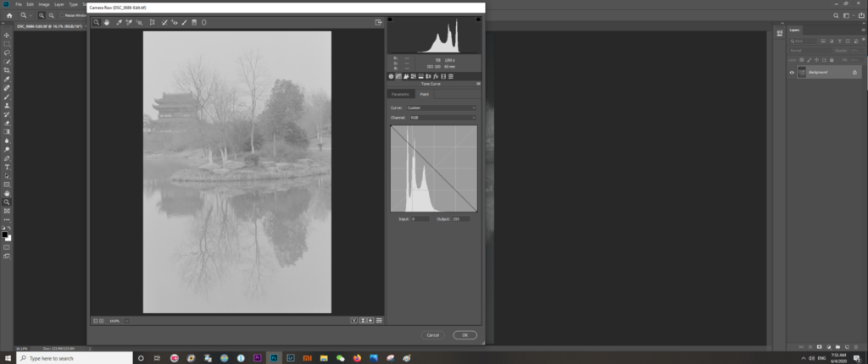Viewport: 868px width, 364px height.
Task: Open Premiere Pro from the taskbar
Action: click(x=257, y=358)
